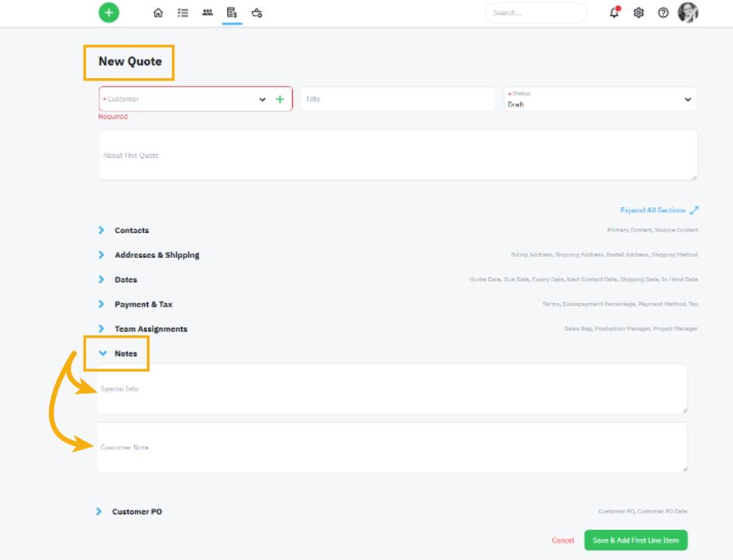Go to the Home icon
Image resolution: width=733 pixels, height=560 pixels.
click(x=158, y=12)
